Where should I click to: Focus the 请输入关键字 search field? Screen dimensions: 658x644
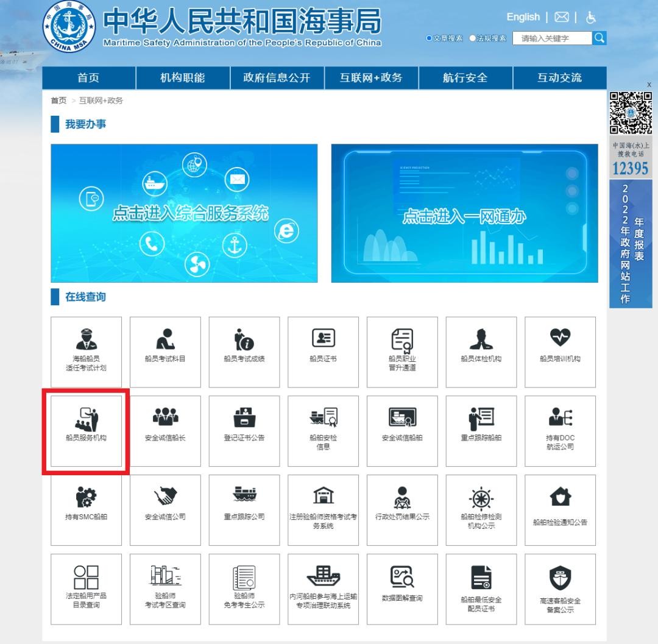point(552,38)
